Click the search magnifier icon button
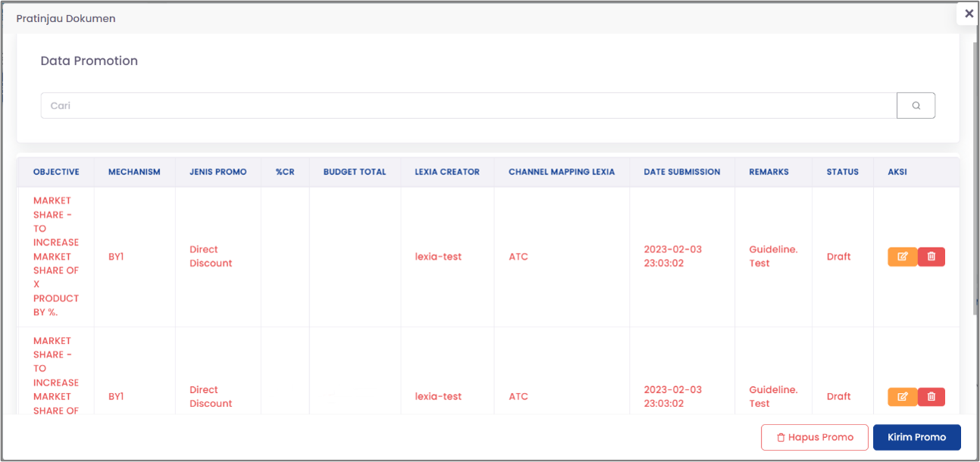 (916, 105)
